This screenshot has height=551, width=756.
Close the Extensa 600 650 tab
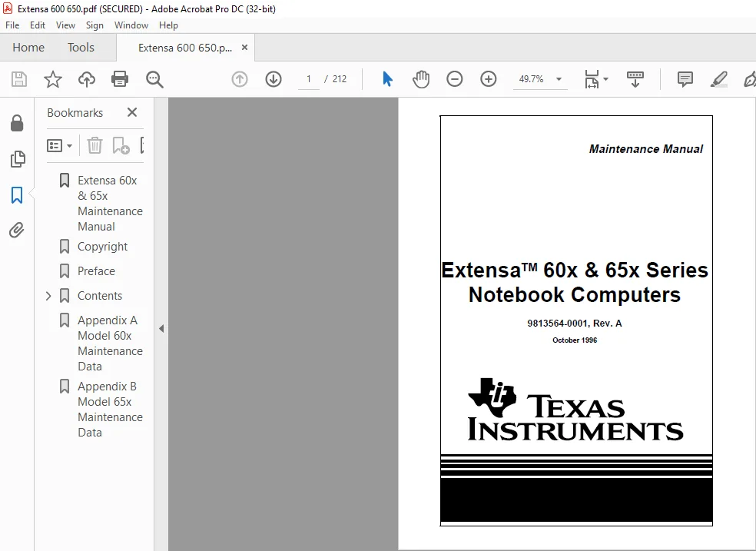[244, 47]
